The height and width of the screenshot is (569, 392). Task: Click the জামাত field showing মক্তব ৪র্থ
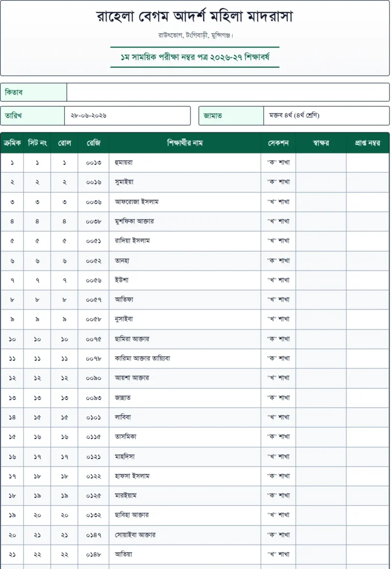tap(326, 116)
